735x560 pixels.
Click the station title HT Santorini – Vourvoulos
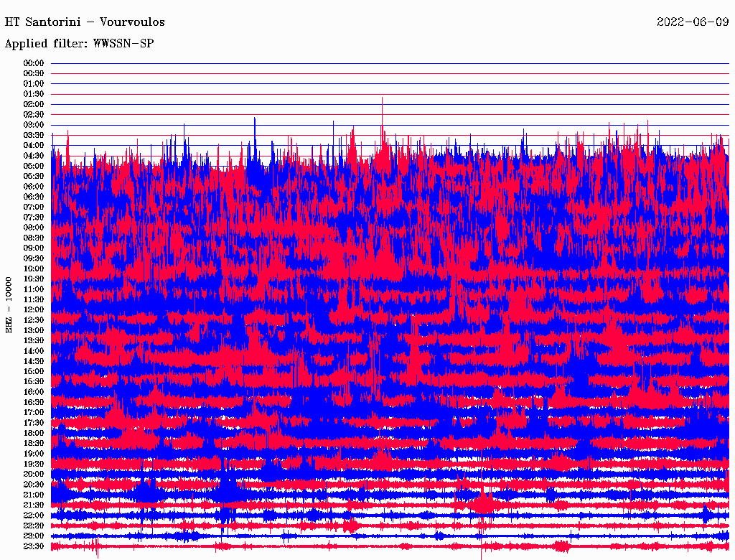(x=85, y=22)
